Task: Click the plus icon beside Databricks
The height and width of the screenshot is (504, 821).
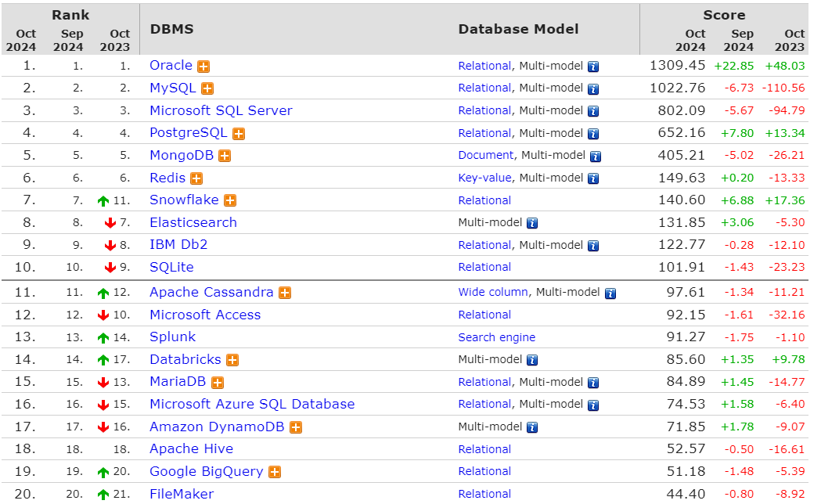Action: 232,360
